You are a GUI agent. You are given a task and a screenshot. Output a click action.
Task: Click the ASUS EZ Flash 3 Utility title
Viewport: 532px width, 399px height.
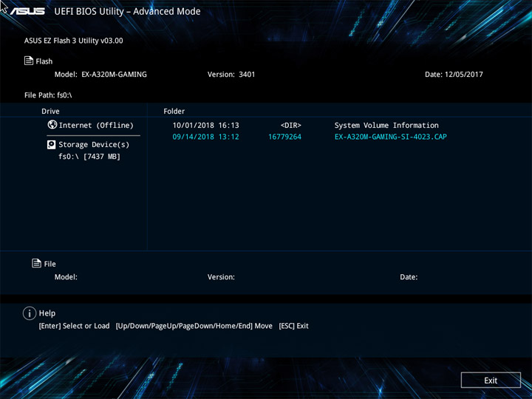(x=74, y=41)
